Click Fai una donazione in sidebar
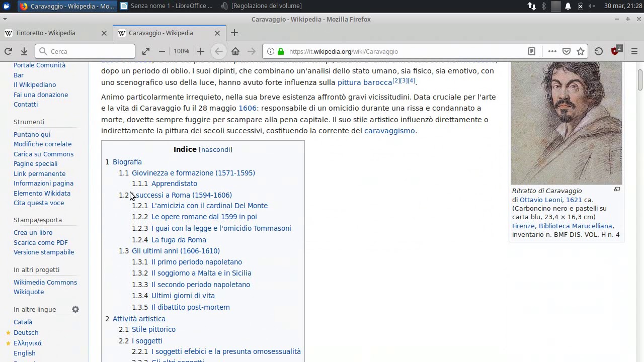 (41, 95)
